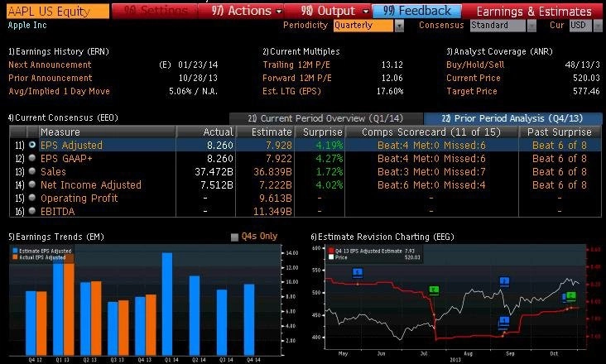Click the Operating Profit estimate 9.613B
The image size is (606, 364).
[275, 199]
